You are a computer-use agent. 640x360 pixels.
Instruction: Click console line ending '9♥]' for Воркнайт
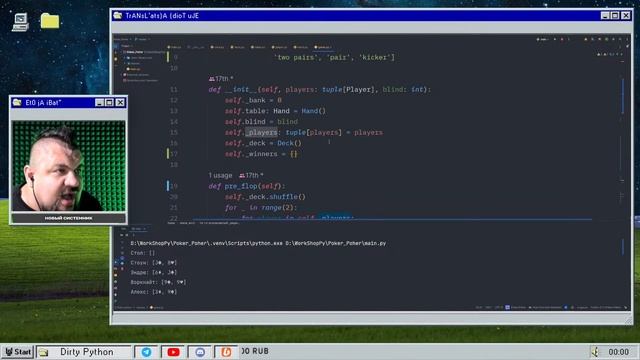(158, 282)
